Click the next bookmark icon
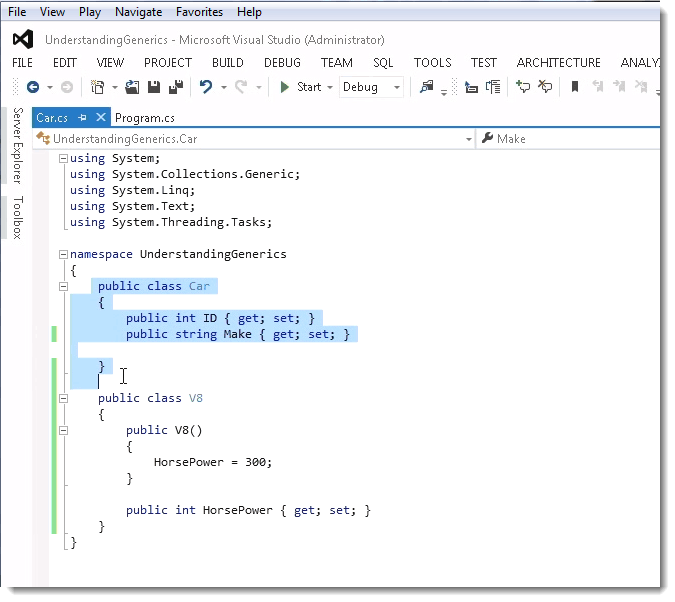Image resolution: width=675 pixels, height=602 pixels. 619,87
